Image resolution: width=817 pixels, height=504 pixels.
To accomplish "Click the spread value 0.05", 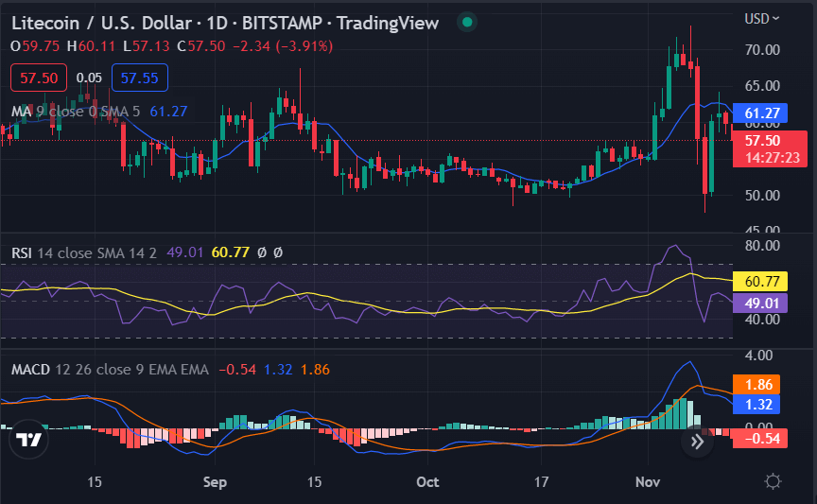I will (x=89, y=78).
